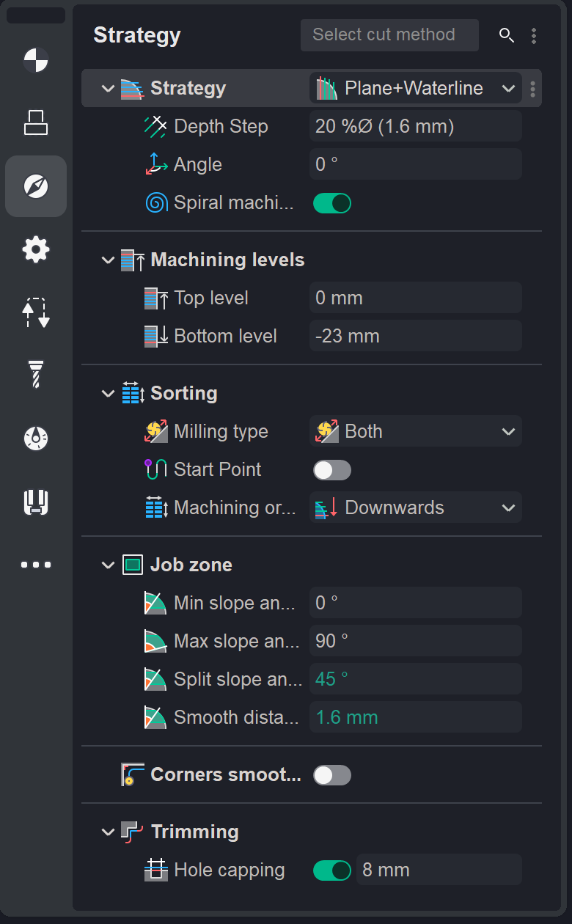Screen dimensions: 572x924
Task: Open the panel header kebab menu
Action: point(534,35)
